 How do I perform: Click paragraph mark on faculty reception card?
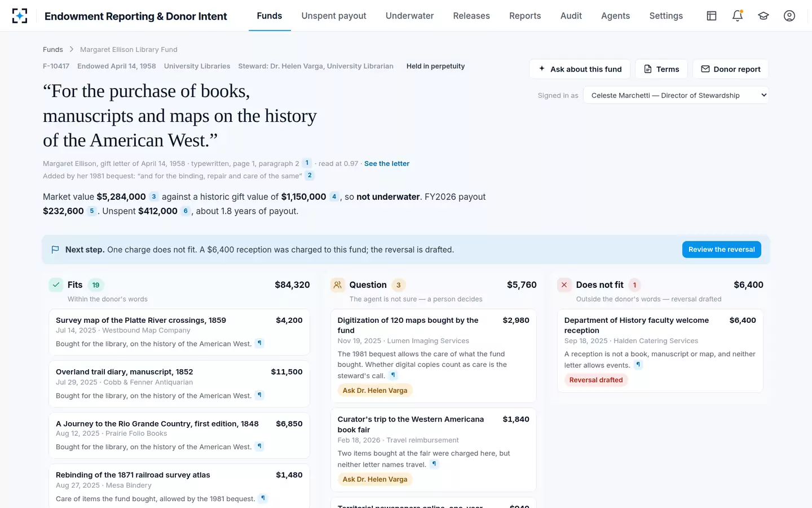[x=638, y=365]
